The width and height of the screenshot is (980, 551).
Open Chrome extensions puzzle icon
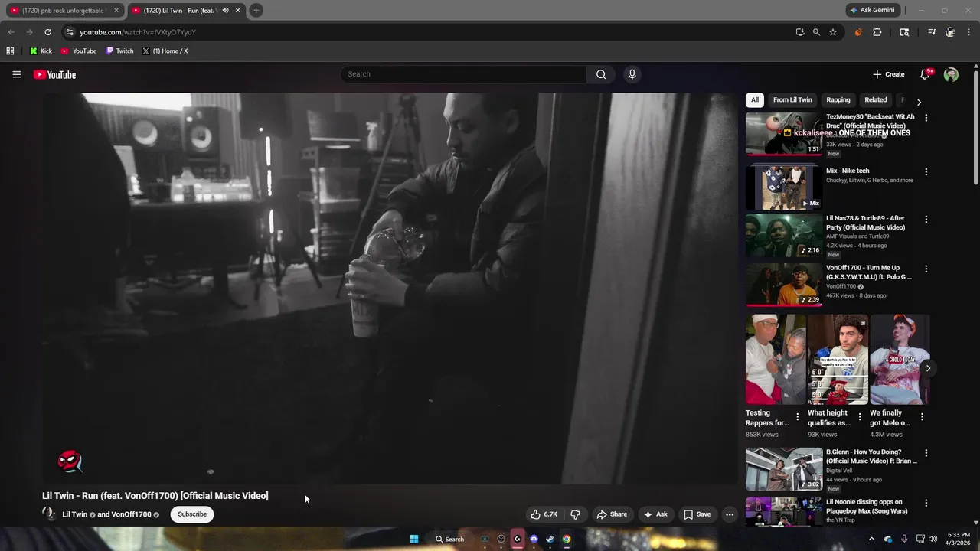pos(877,32)
